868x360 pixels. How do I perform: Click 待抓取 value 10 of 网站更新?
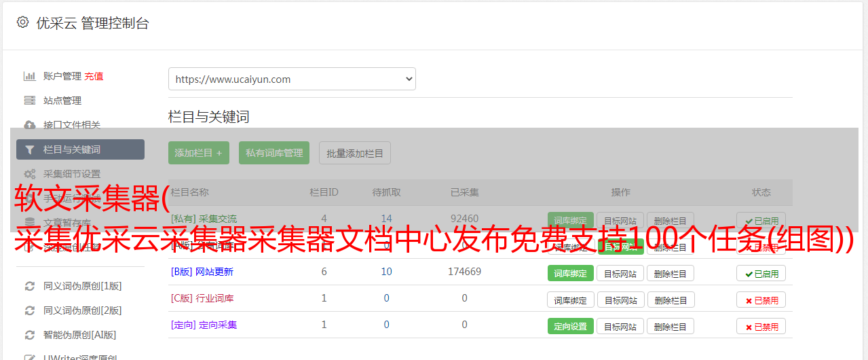pyautogui.click(x=386, y=272)
